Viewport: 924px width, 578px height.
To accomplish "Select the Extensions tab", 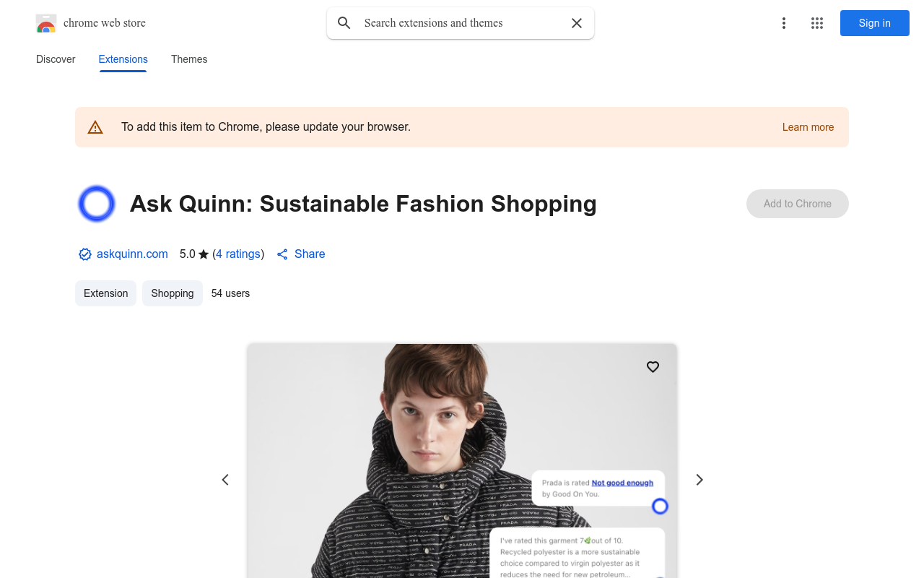I will (123, 59).
